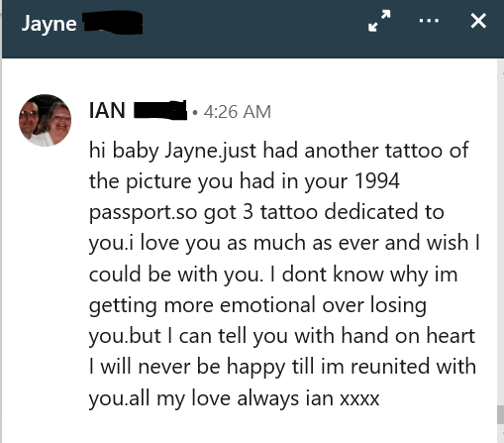Image resolution: width=504 pixels, height=443 pixels.
Task: Click the word emotional in the message
Action: [267, 304]
